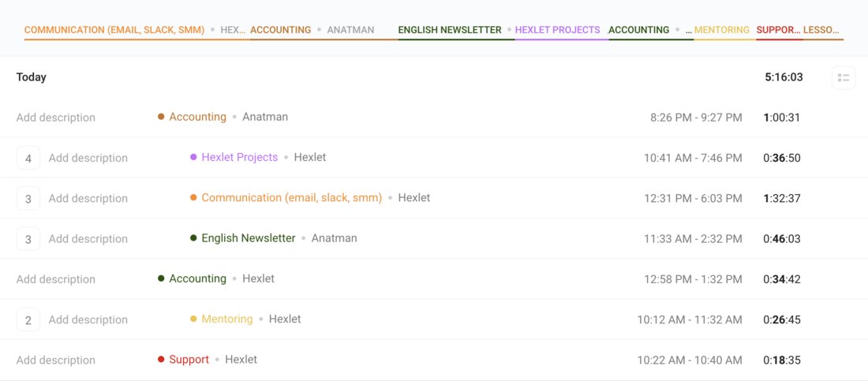Open the Communication (email, slack, smm) project label
Image resolution: width=868 pixels, height=381 pixels.
coord(292,198)
